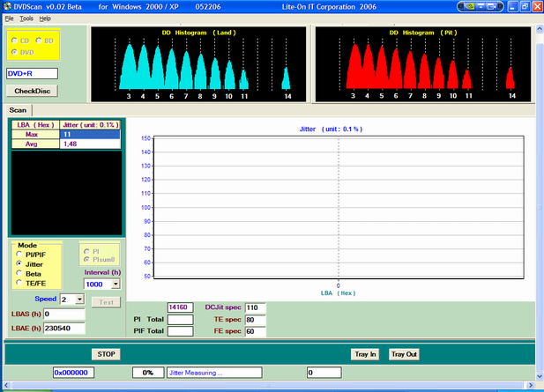This screenshot has height=392, width=544.
Task: Click the DD Histogram (Pit) chart
Action: click(x=423, y=64)
